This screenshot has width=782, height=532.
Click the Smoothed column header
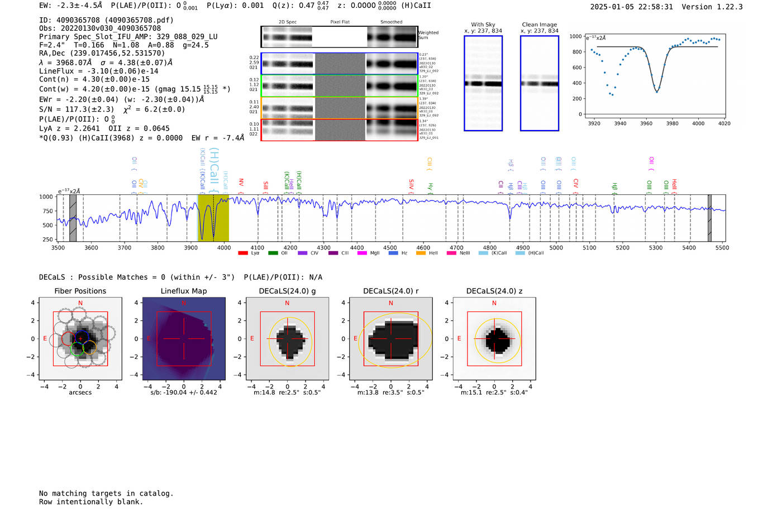392,22
